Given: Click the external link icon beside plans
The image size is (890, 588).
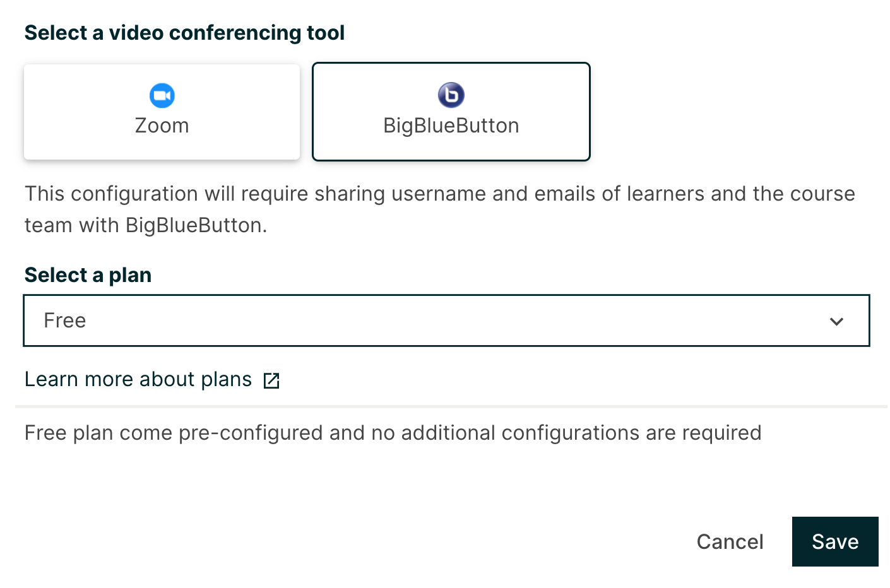Looking at the screenshot, I should (x=271, y=380).
